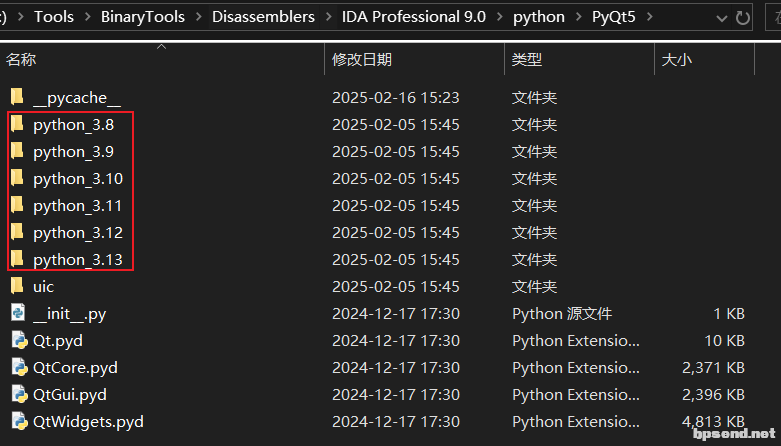Select the python_3.8 folder name
This screenshot has height=446, width=781.
[74, 125]
